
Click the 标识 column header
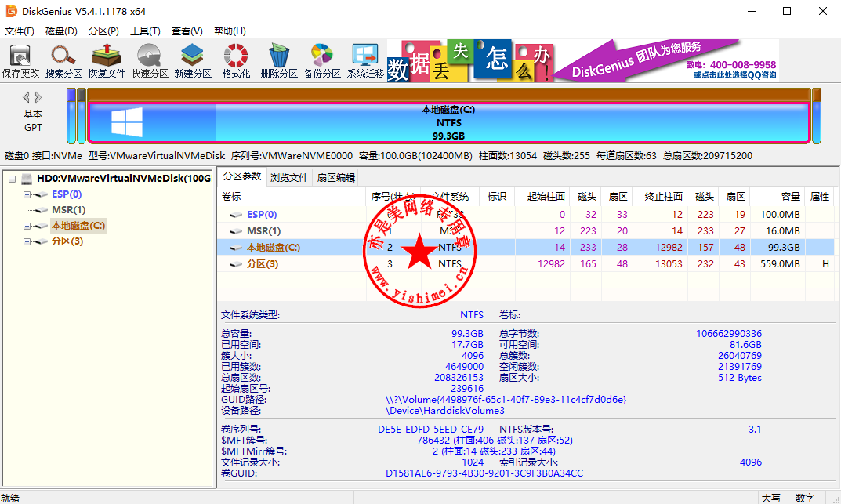(497, 197)
